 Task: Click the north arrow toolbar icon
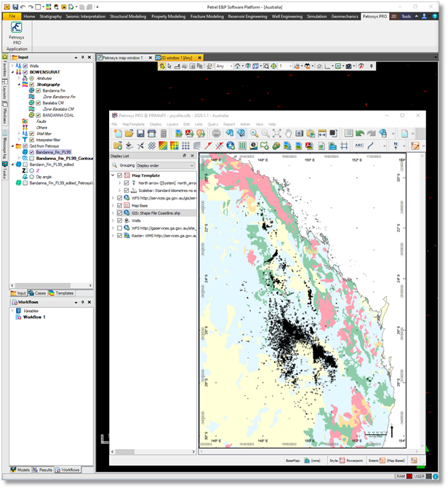(396, 146)
